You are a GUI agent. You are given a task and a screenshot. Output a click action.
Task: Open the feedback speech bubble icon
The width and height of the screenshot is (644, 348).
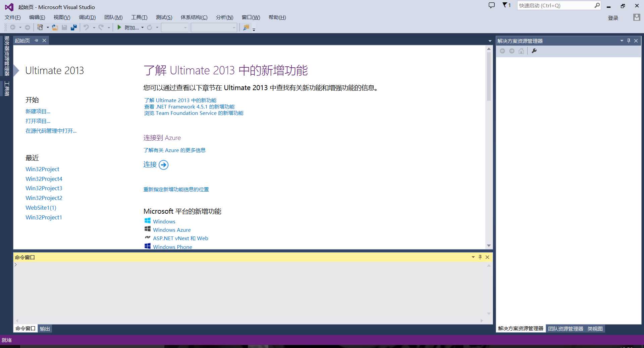(x=492, y=5)
